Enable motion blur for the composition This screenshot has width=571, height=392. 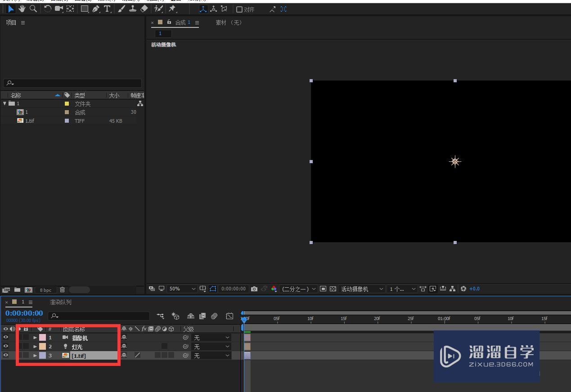tap(215, 316)
